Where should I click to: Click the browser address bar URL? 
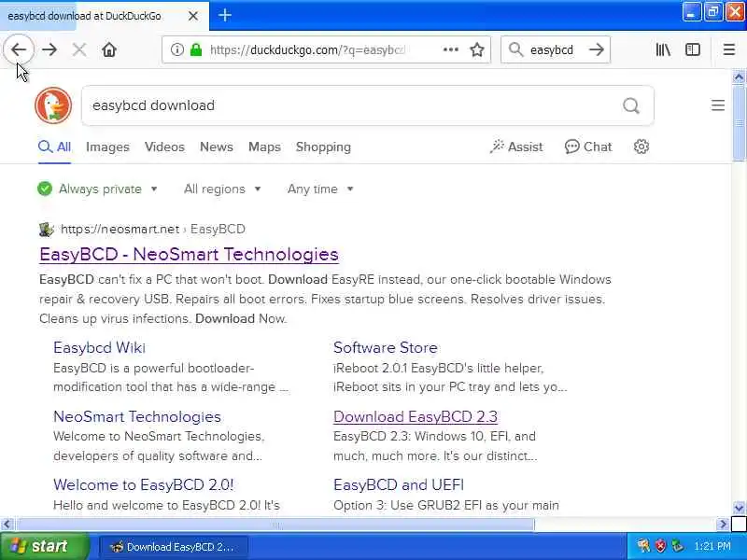pyautogui.click(x=307, y=49)
